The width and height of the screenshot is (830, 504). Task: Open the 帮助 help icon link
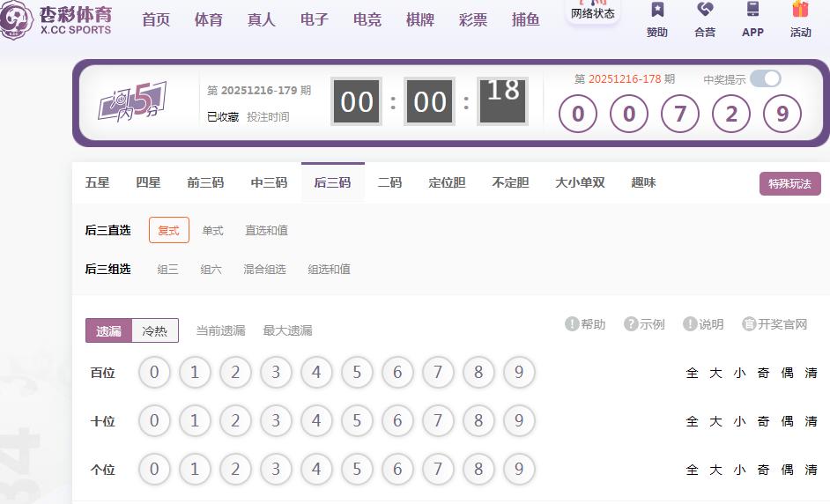585,324
